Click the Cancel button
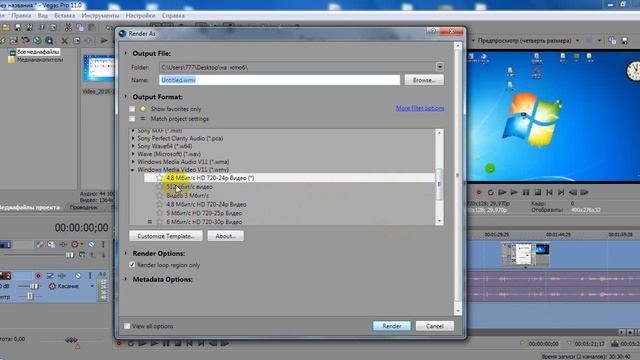 (435, 326)
